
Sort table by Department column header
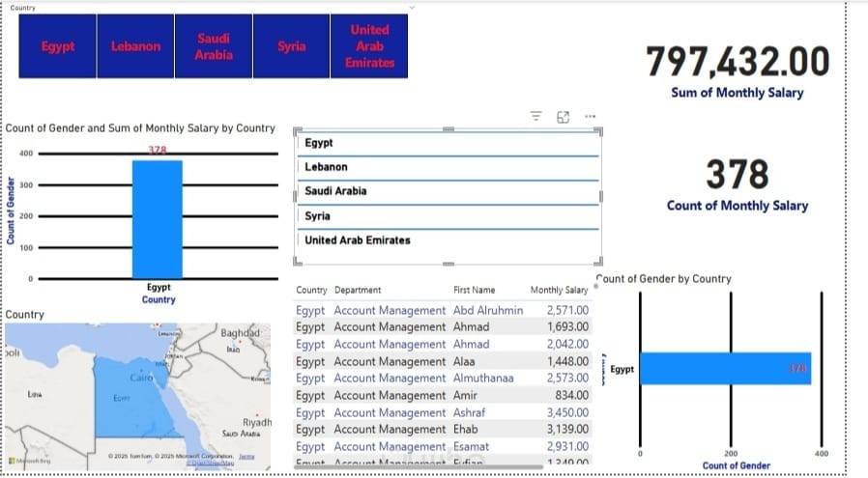(x=358, y=290)
